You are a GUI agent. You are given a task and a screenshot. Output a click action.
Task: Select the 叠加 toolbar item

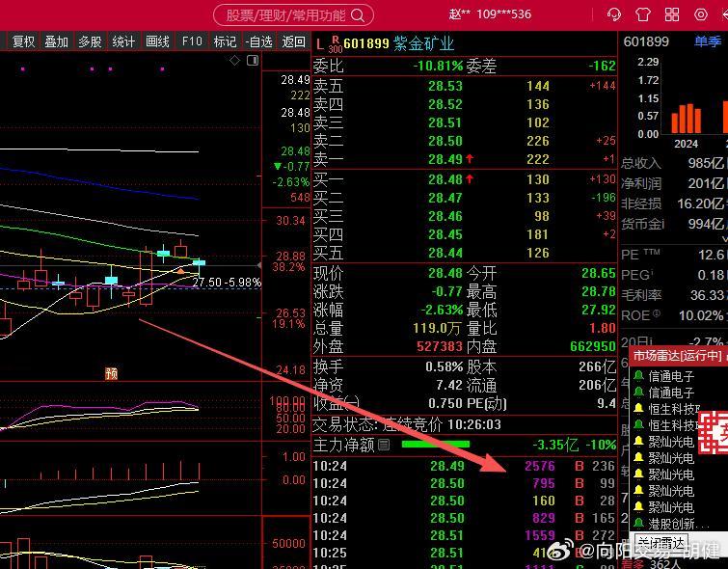pos(57,41)
